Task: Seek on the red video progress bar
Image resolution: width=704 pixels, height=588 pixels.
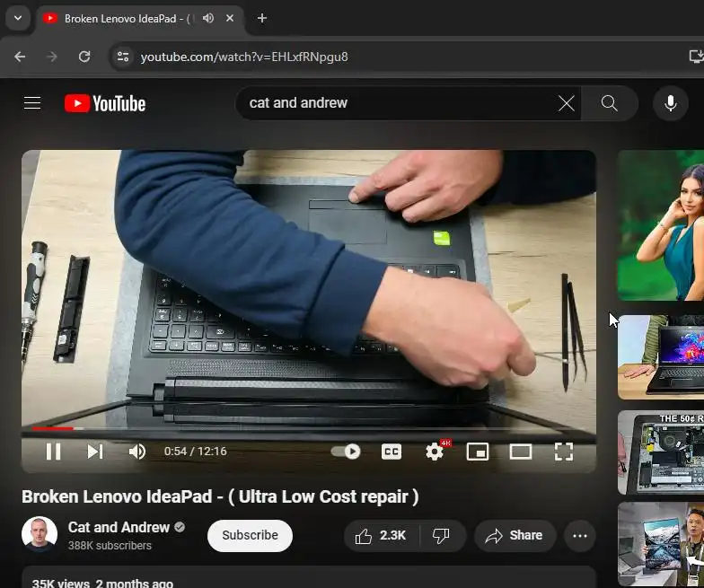Action: click(309, 429)
